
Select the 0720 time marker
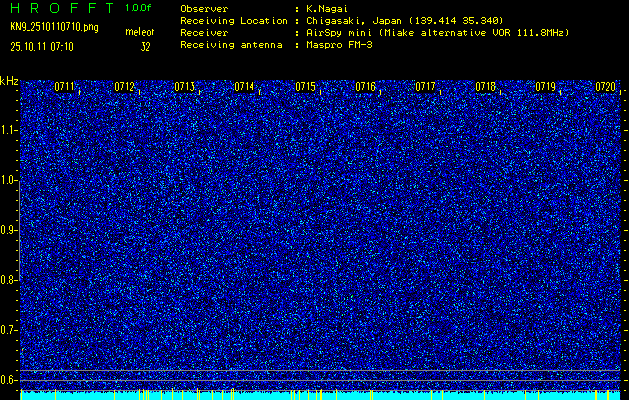point(605,87)
